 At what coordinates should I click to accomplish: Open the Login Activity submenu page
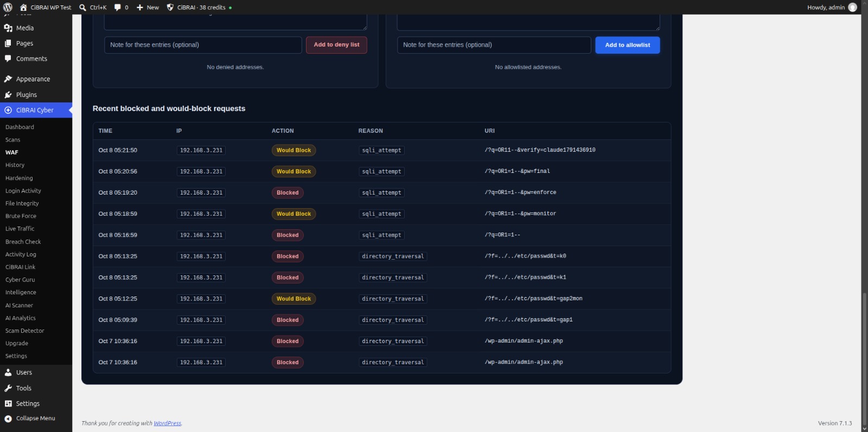23,191
